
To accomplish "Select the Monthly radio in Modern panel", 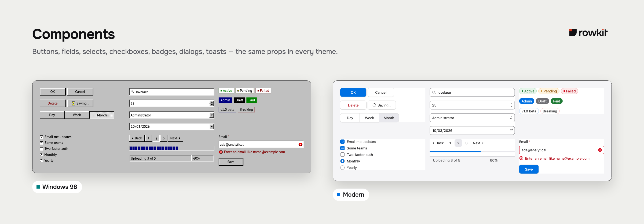I will coord(342,161).
